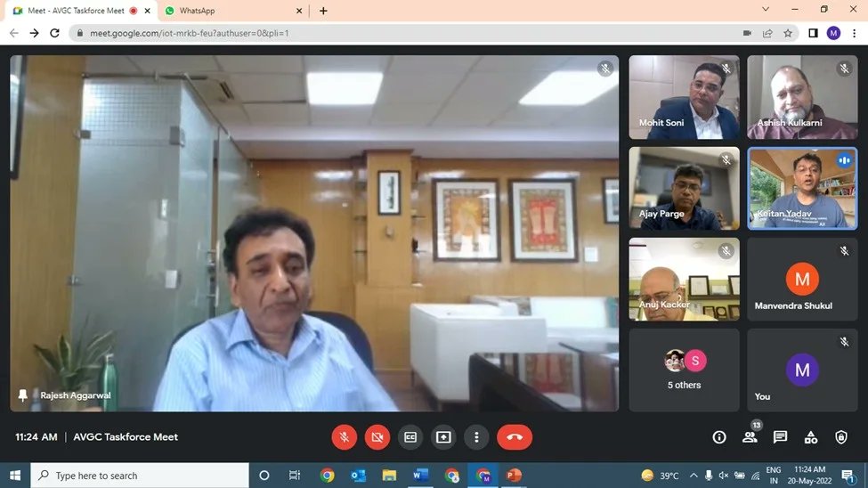The width and height of the screenshot is (868, 488).
Task: Click the taskbar search box
Action: (x=140, y=476)
